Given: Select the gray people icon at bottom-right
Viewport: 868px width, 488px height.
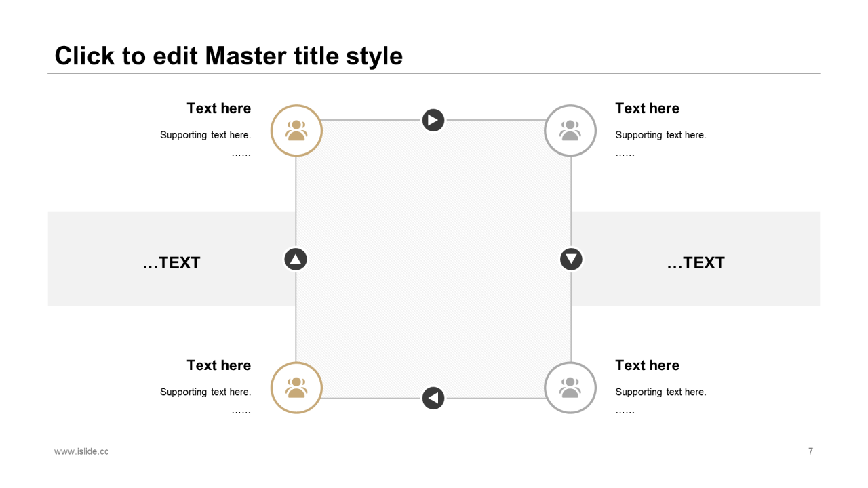Looking at the screenshot, I should [570, 388].
